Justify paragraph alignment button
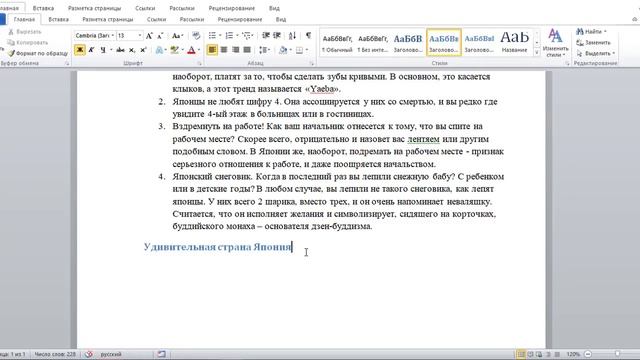This screenshot has height=360, width=640. pyautogui.click(x=247, y=50)
